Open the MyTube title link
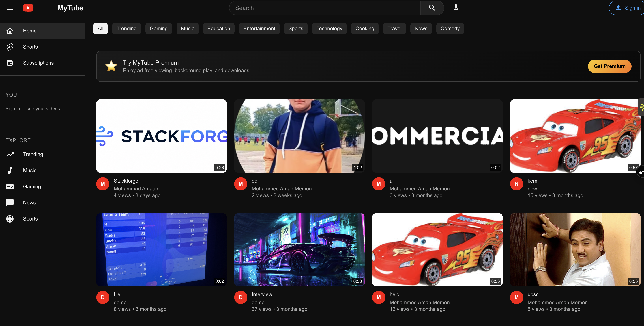The width and height of the screenshot is (644, 326). point(70,8)
